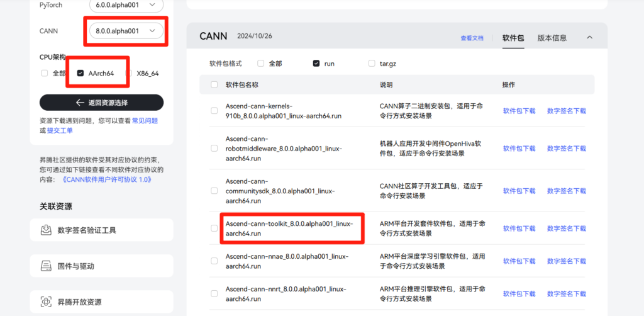Open the 查看文档 link
644x316 pixels.
pyautogui.click(x=472, y=38)
